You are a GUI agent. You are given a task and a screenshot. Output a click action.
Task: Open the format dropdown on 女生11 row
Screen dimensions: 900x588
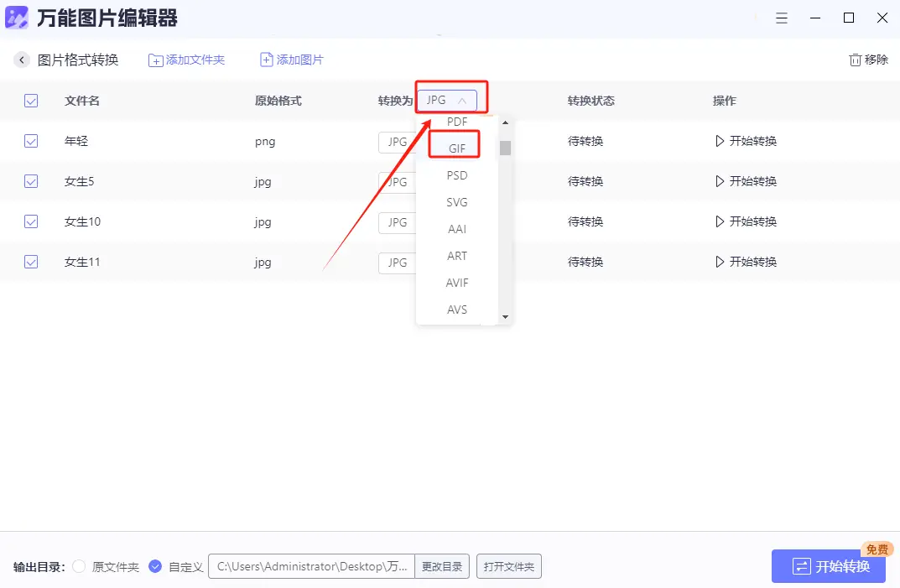tap(397, 263)
